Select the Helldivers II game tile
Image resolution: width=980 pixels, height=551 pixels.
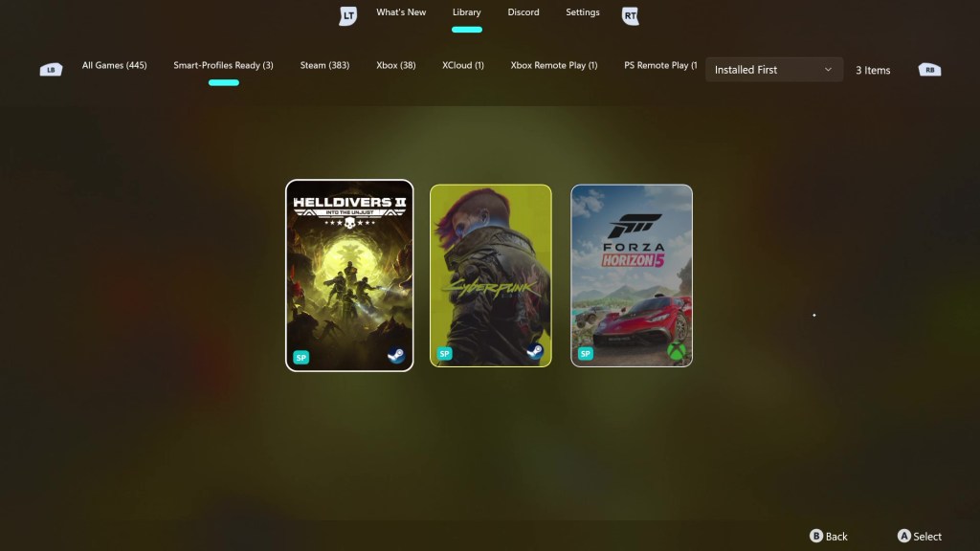348,275
